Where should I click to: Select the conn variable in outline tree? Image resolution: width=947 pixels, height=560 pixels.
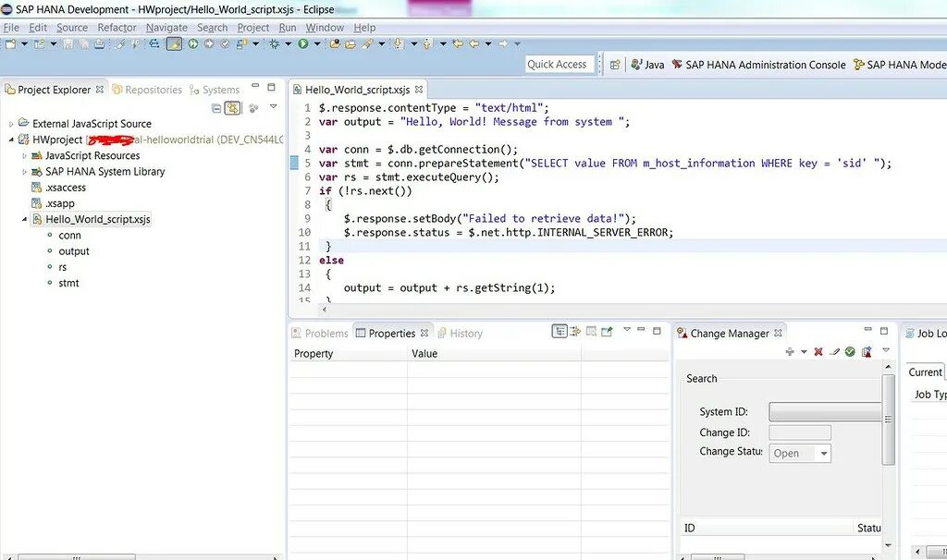(69, 236)
